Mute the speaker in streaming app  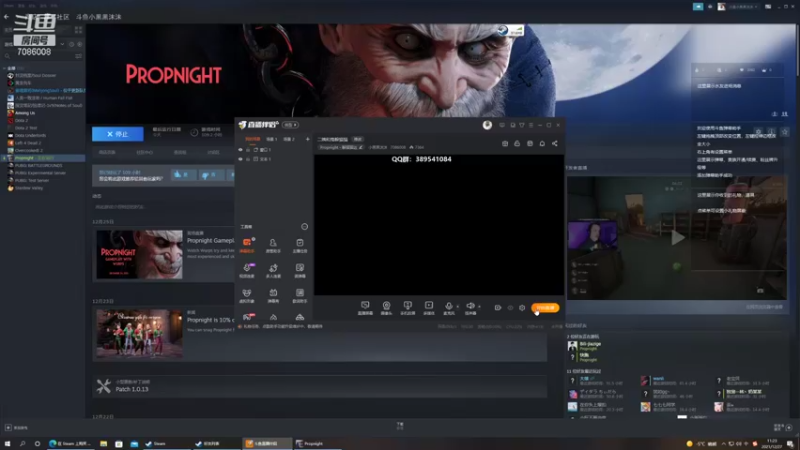tap(470, 308)
